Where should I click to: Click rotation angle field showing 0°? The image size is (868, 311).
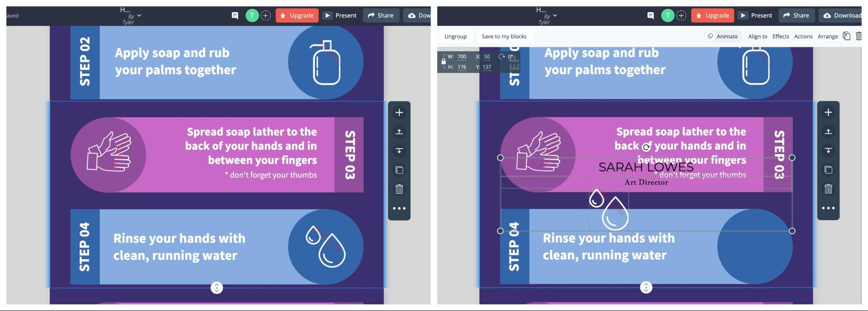click(x=511, y=57)
